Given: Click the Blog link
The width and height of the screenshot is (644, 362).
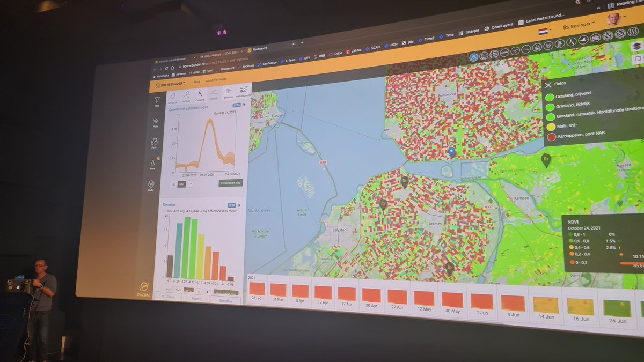Looking at the screenshot, I should point(196,82).
